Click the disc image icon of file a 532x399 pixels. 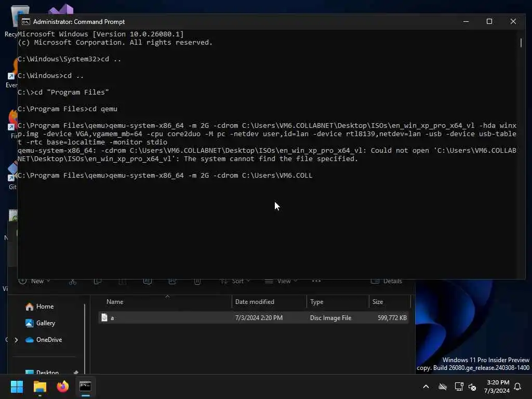point(104,317)
